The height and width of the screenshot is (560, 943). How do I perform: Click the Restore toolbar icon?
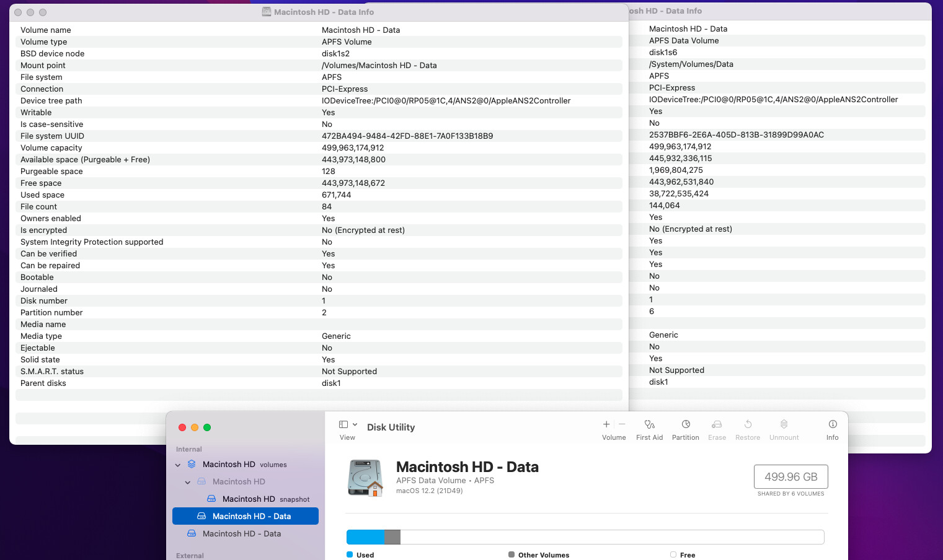[748, 424]
